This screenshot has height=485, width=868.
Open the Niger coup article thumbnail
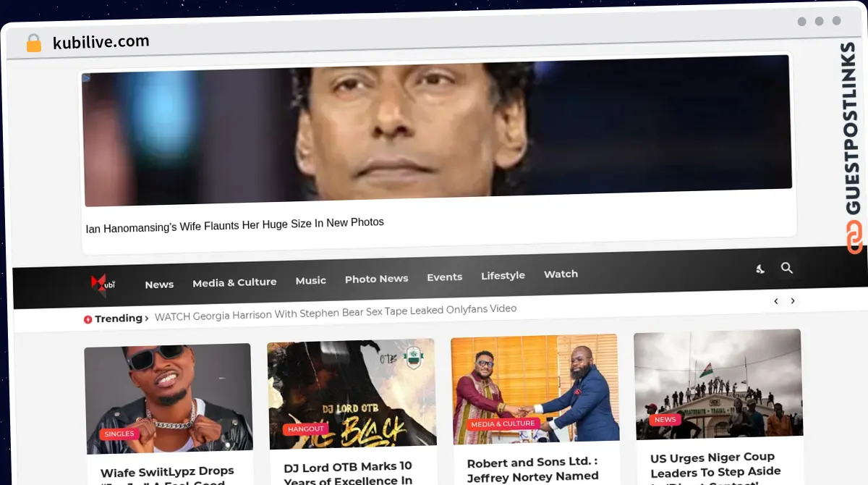coord(718,384)
